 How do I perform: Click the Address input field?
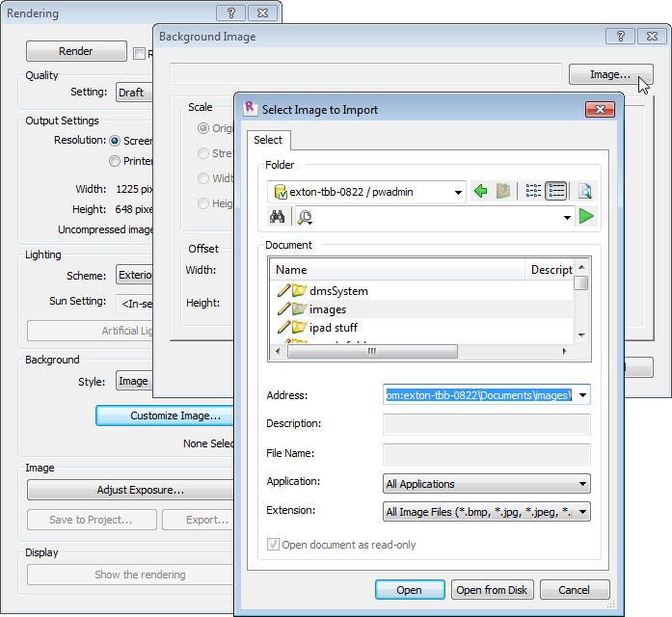click(477, 394)
